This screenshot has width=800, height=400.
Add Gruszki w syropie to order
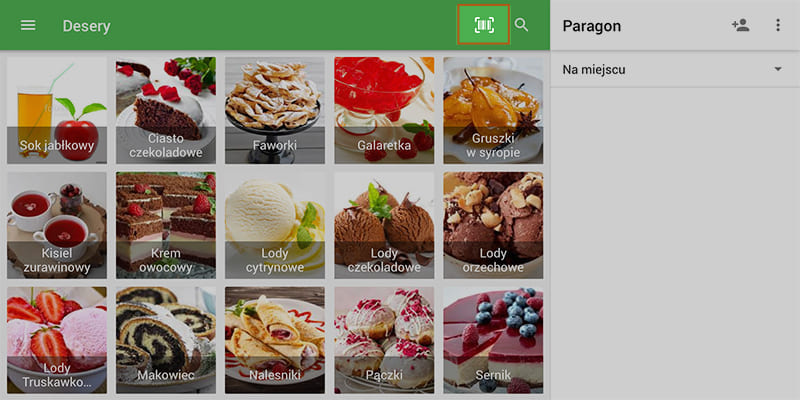point(493,110)
